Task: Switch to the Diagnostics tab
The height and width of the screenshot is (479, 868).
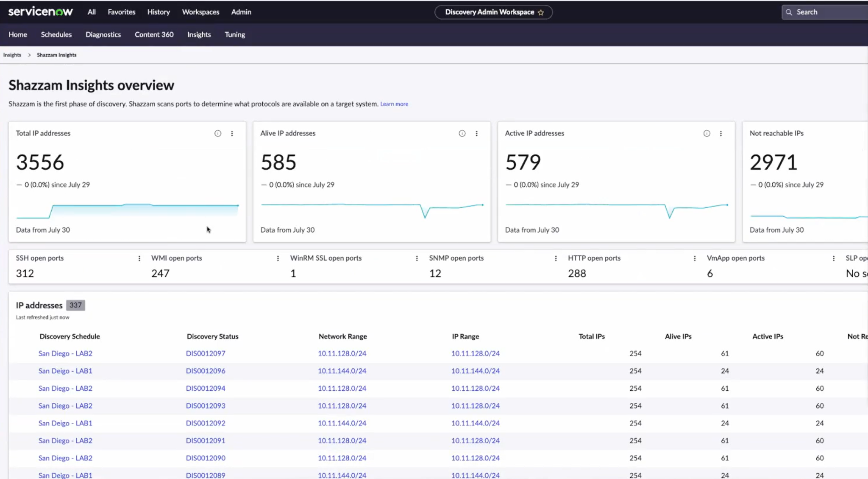Action: tap(103, 34)
